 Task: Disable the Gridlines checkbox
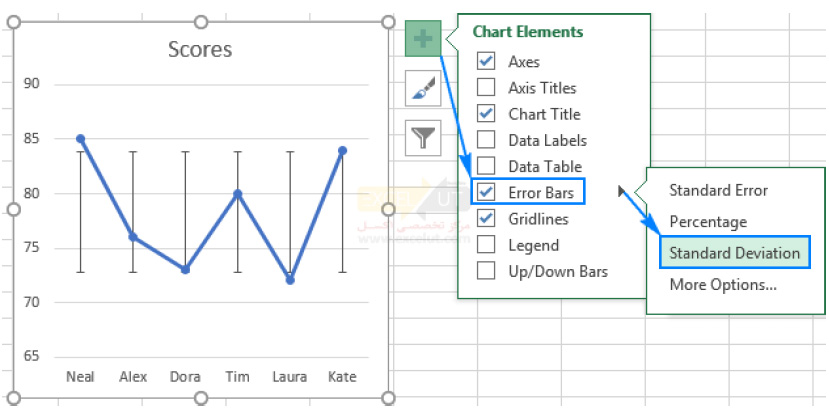point(486,218)
